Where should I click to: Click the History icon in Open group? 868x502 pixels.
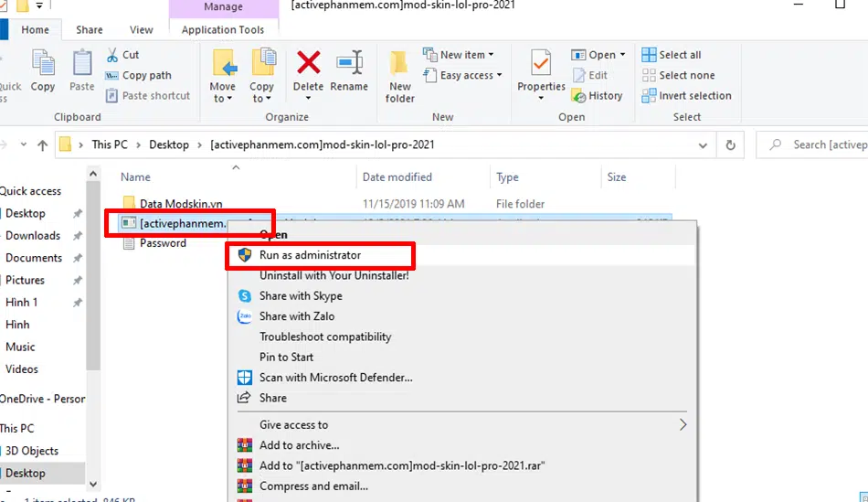[x=579, y=96]
